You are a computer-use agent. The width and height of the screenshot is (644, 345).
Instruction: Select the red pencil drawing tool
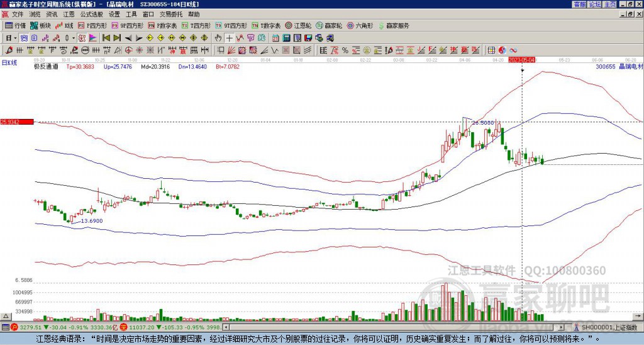[9, 50]
